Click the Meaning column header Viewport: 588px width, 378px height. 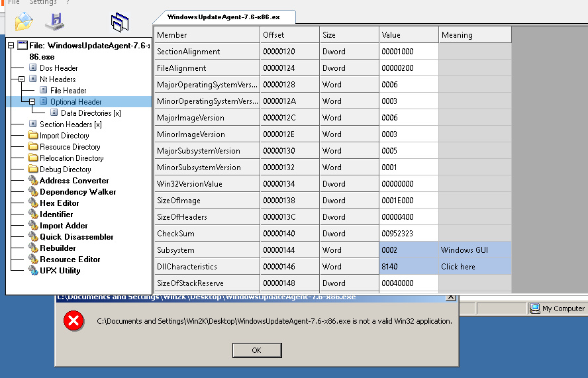coord(475,35)
